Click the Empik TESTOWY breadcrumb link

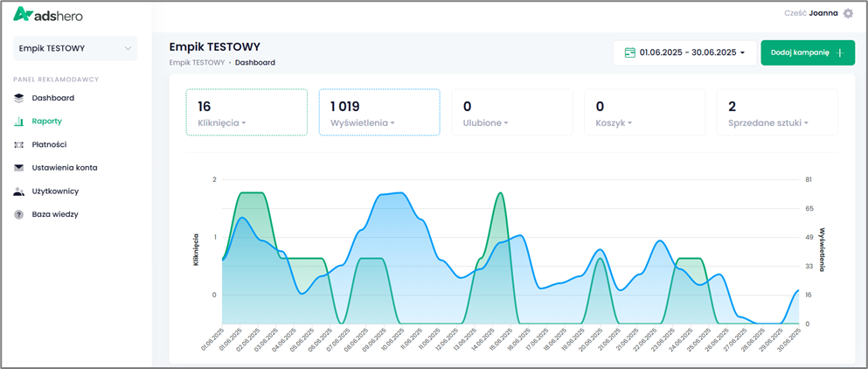[197, 63]
